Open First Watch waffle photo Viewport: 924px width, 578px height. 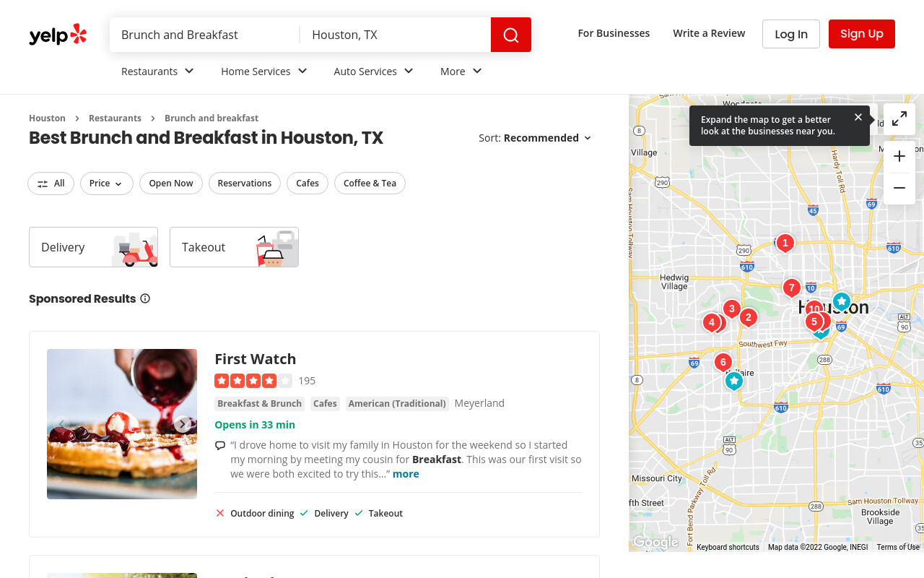(122, 424)
